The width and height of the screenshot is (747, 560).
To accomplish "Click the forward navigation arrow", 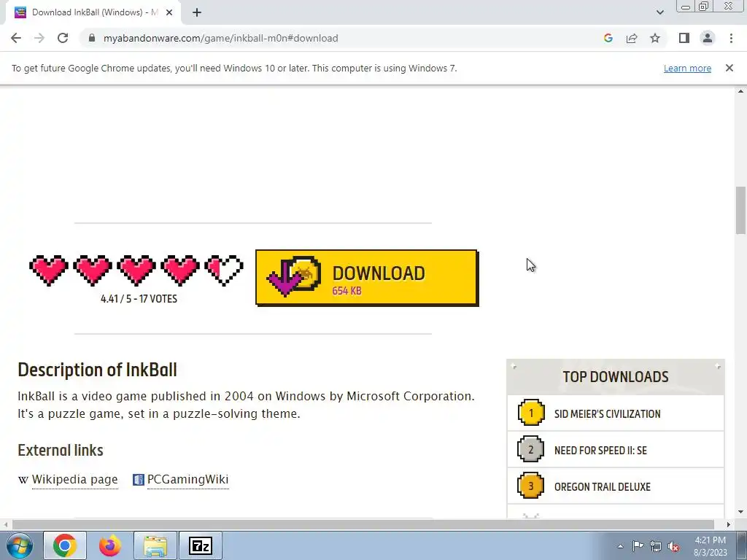I will point(39,38).
